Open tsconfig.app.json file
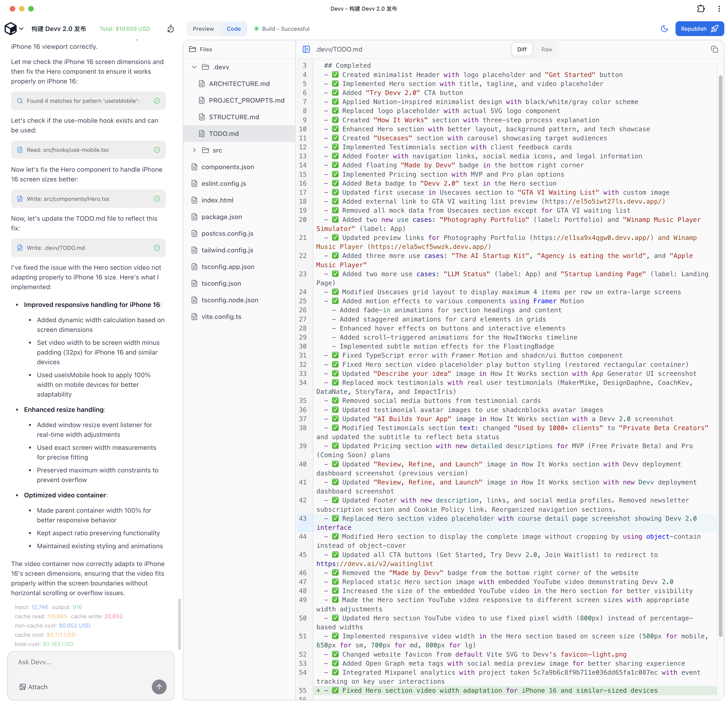Viewport: 728px width, 704px height. tap(239, 267)
